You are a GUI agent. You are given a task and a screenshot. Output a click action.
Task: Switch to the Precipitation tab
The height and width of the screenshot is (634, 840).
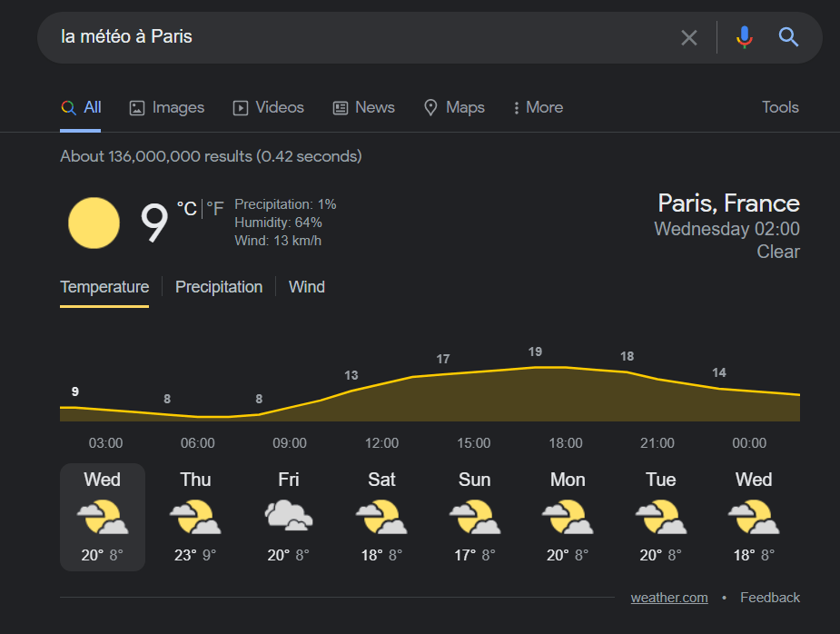pyautogui.click(x=219, y=286)
